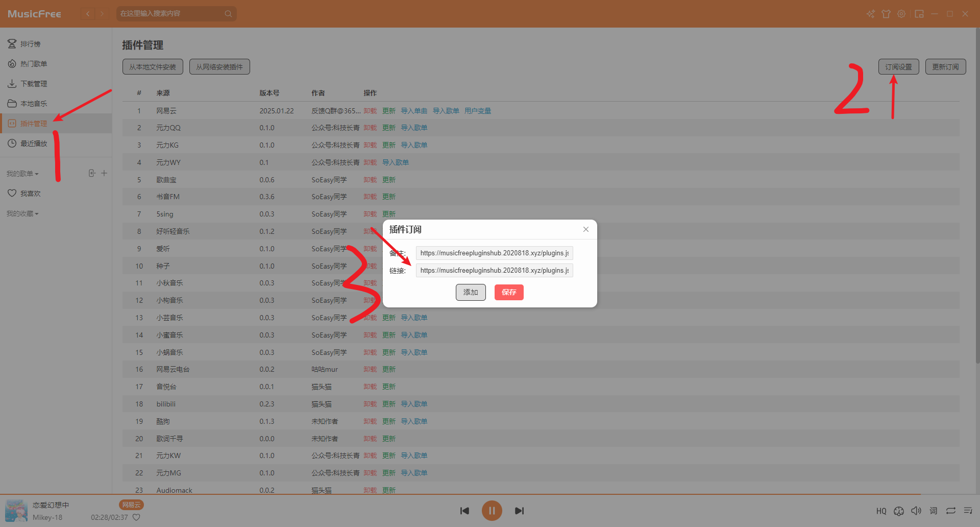Image resolution: width=980 pixels, height=527 pixels.
Task: Skip to previous track
Action: point(464,511)
